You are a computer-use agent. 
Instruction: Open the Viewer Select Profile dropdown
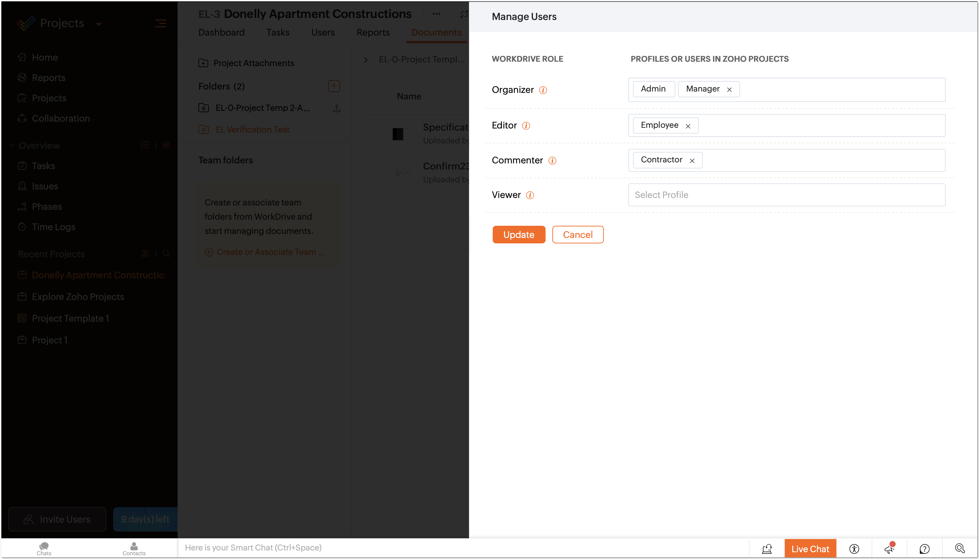click(x=786, y=195)
